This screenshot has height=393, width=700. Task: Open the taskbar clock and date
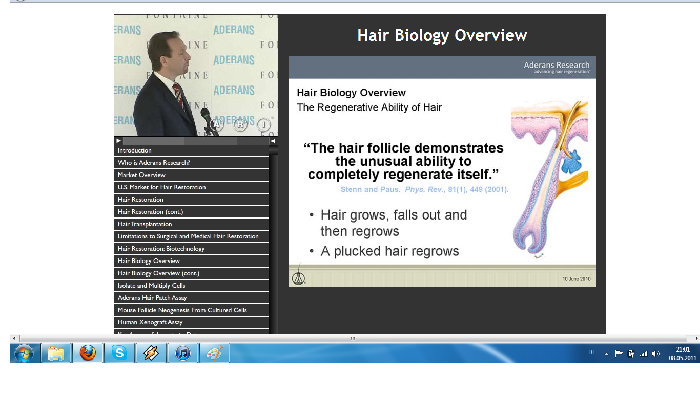[x=682, y=354]
